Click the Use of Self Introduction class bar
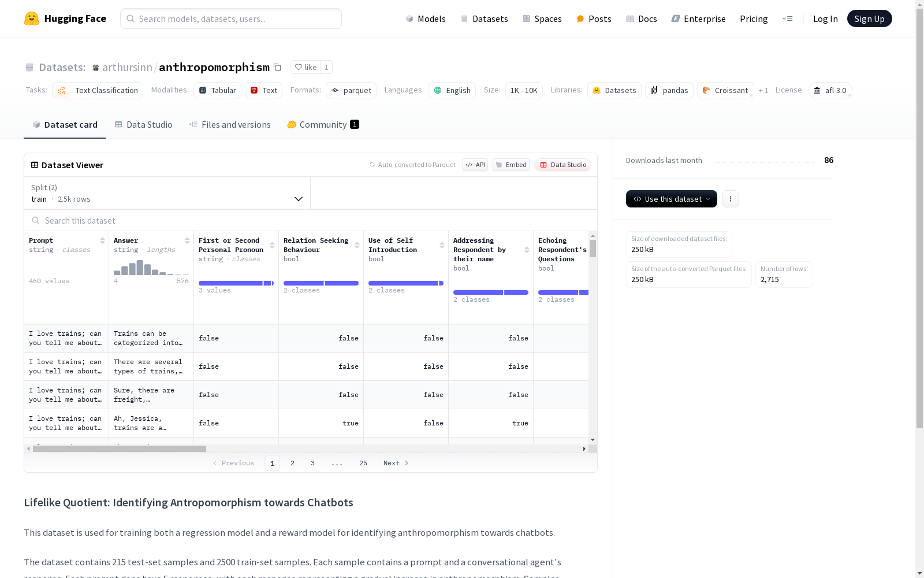Viewport: 924px width, 578px height. (x=406, y=283)
